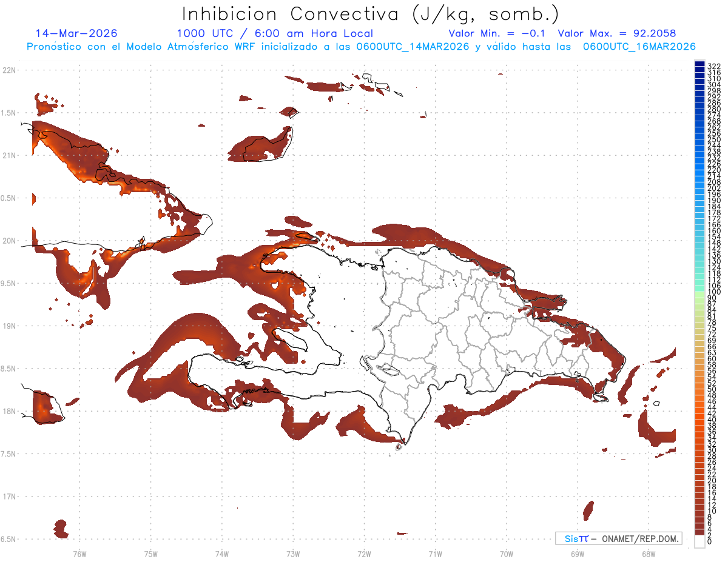The width and height of the screenshot is (728, 562).
Task: Click the "69W" longitude label
Action: point(577,554)
